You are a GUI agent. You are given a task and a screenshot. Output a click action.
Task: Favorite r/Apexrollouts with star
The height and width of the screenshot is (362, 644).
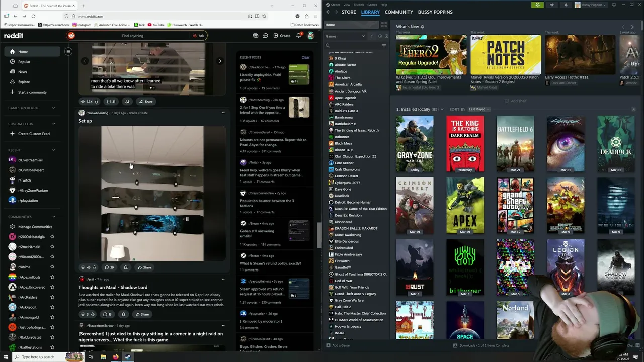(x=52, y=277)
